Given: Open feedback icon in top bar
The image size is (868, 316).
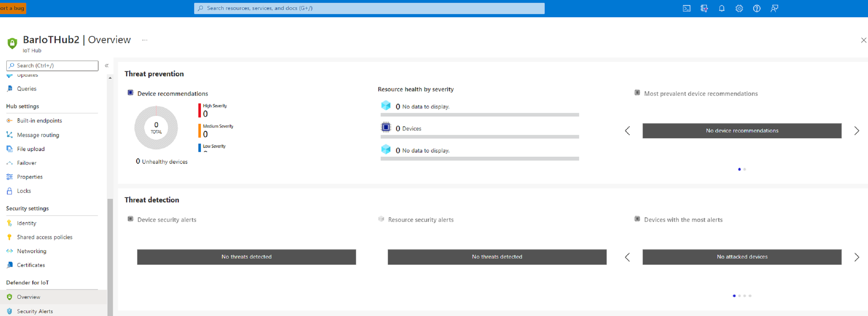Looking at the screenshot, I should tap(774, 8).
